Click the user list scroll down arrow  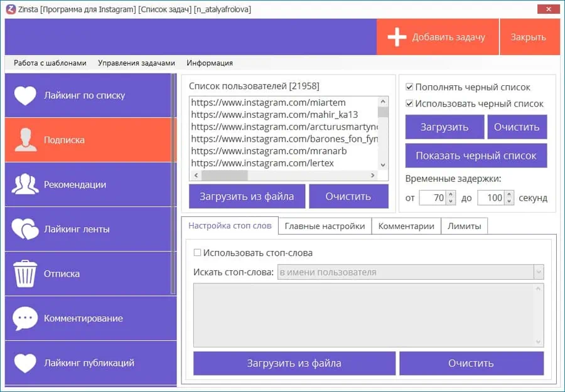tap(383, 165)
